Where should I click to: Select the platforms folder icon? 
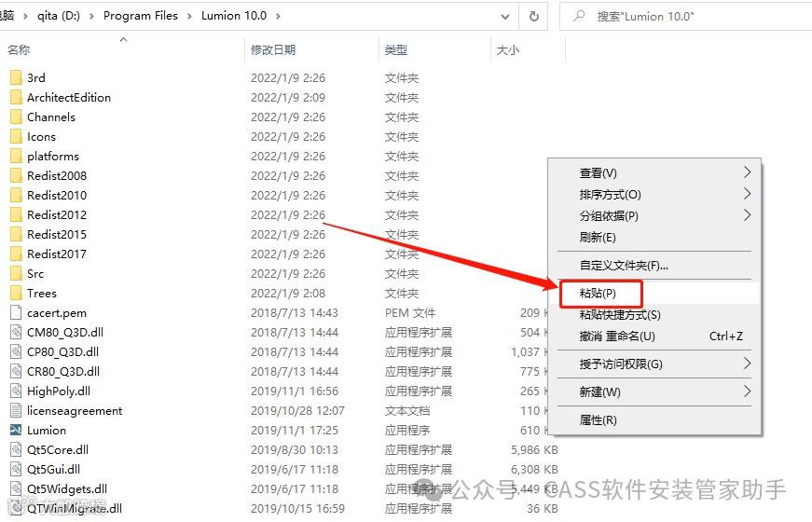tap(16, 157)
